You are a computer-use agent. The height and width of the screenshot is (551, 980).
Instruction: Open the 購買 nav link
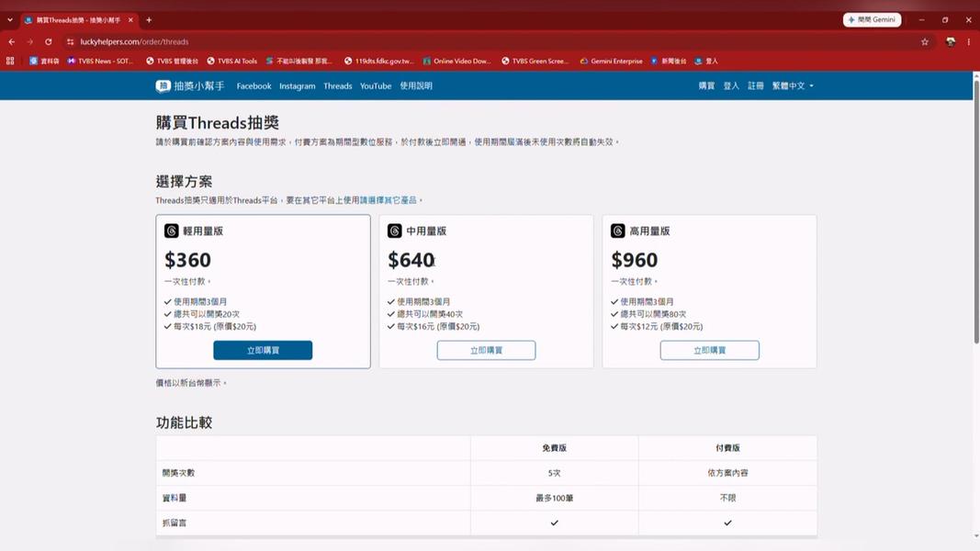coord(706,85)
